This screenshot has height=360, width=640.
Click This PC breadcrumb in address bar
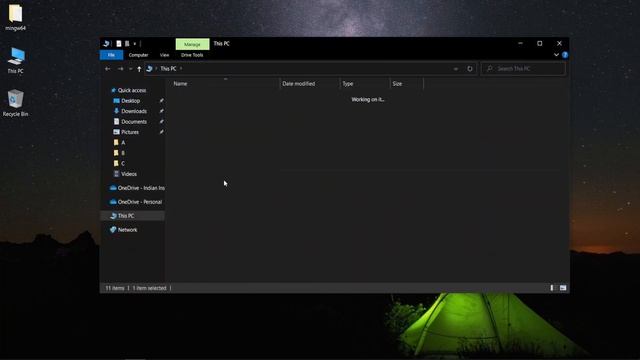tap(168, 69)
